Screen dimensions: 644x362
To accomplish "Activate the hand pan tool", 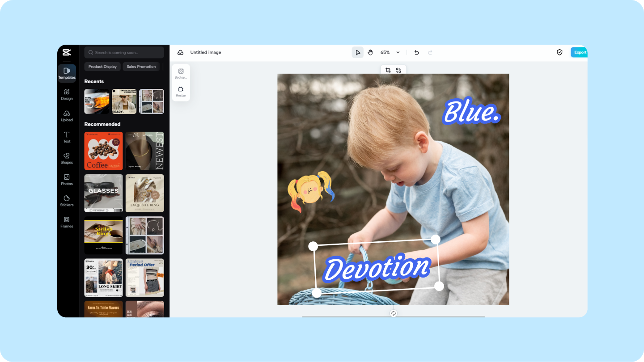I will tap(370, 52).
